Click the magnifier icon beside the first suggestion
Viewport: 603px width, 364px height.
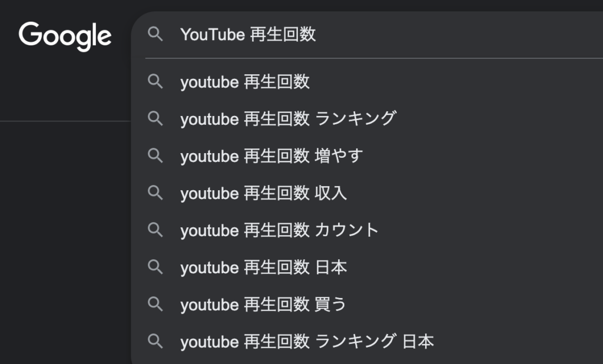pos(155,81)
